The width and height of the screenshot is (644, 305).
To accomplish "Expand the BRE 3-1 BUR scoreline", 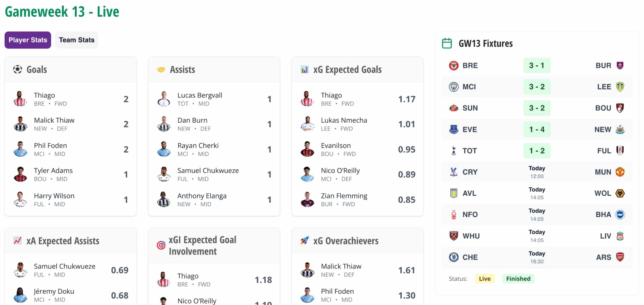I will pyautogui.click(x=536, y=65).
